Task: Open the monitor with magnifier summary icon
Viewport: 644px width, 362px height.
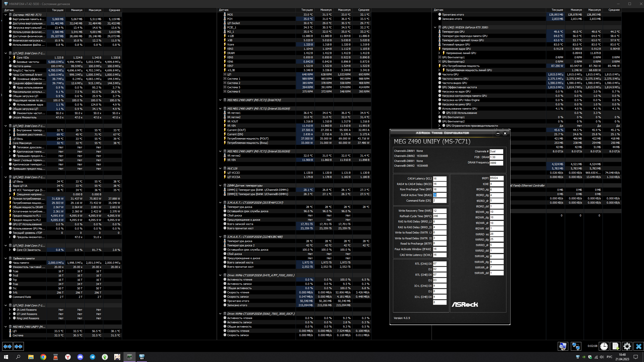Action: 563,346
